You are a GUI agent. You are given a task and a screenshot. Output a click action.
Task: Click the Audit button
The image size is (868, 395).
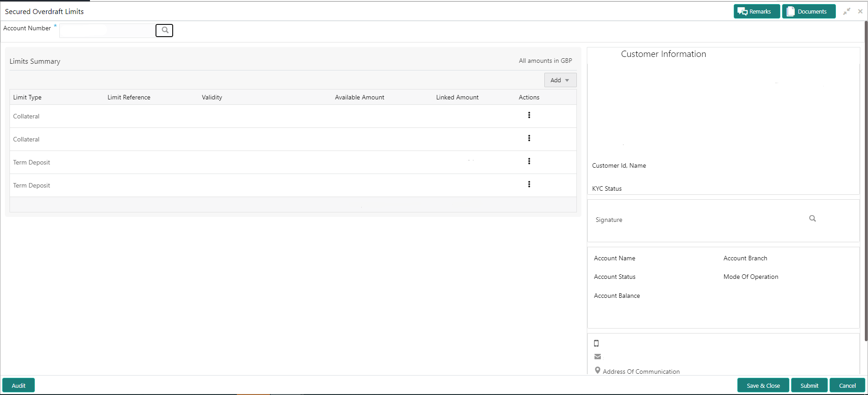pos(19,386)
